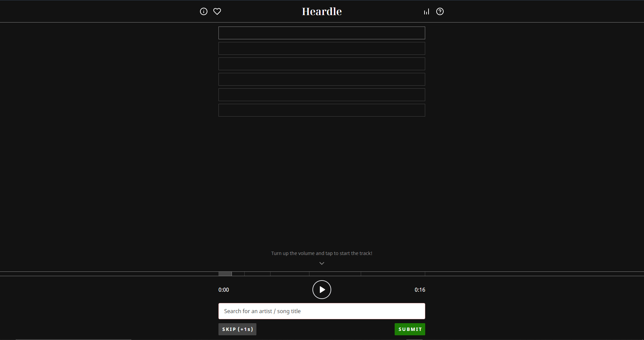Select the last empty guess row
This screenshot has width=644, height=340.
(321, 110)
